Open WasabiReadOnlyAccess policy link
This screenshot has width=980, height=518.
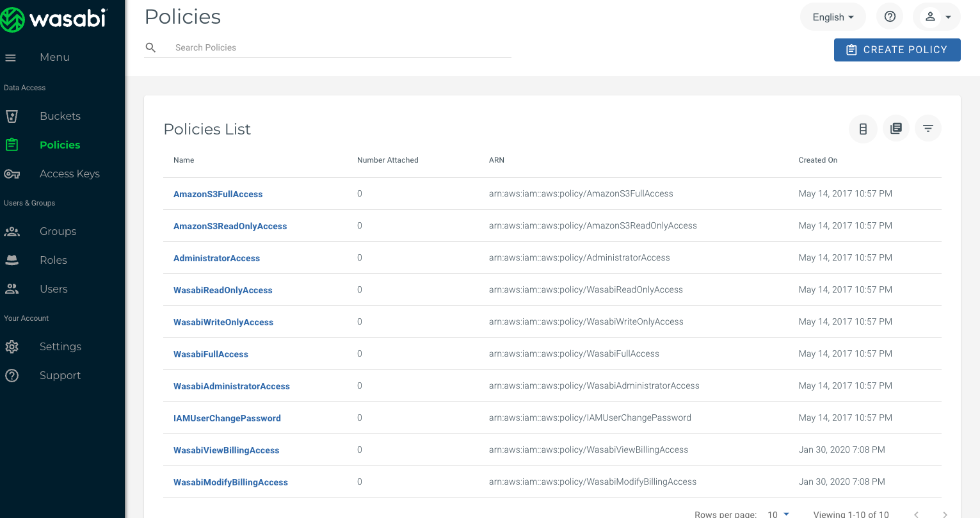tap(223, 290)
